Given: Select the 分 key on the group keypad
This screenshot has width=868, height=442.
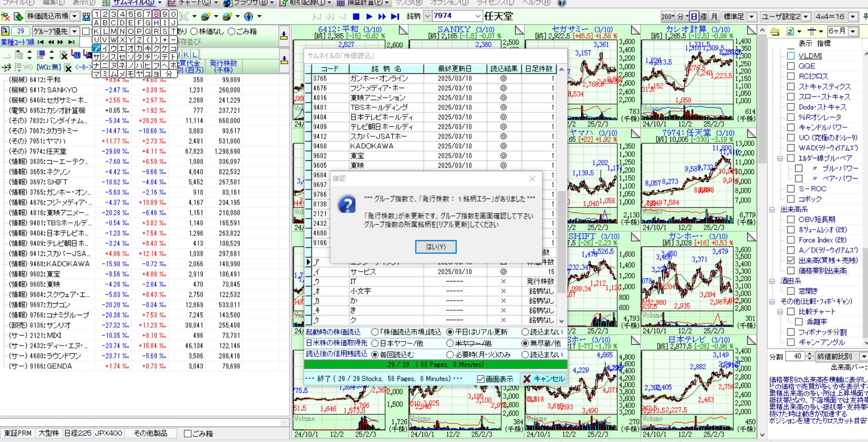Looking at the screenshot, I should (x=169, y=74).
